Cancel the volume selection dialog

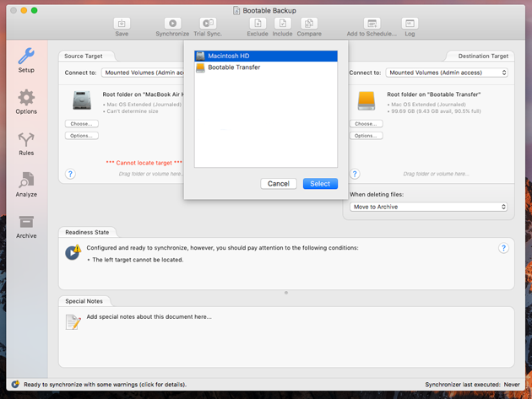point(279,184)
